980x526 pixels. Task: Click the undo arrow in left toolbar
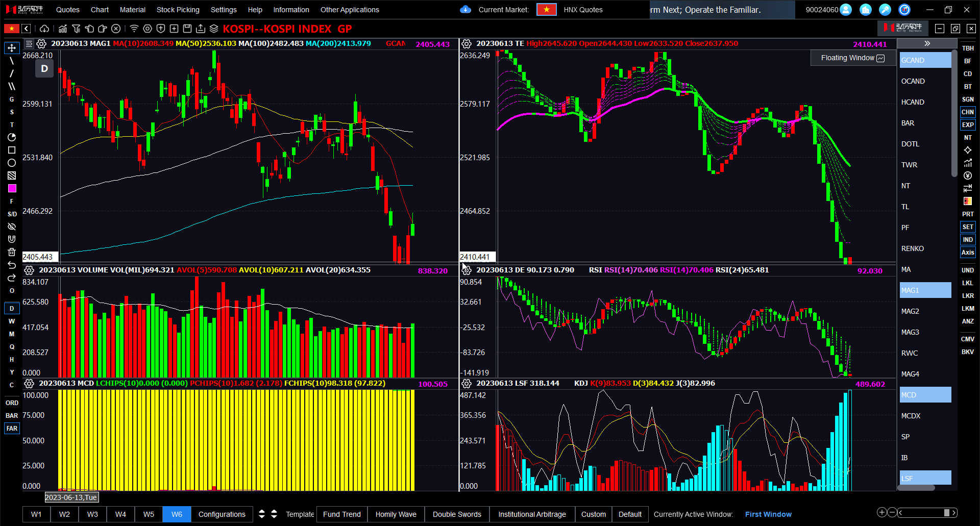point(12,265)
